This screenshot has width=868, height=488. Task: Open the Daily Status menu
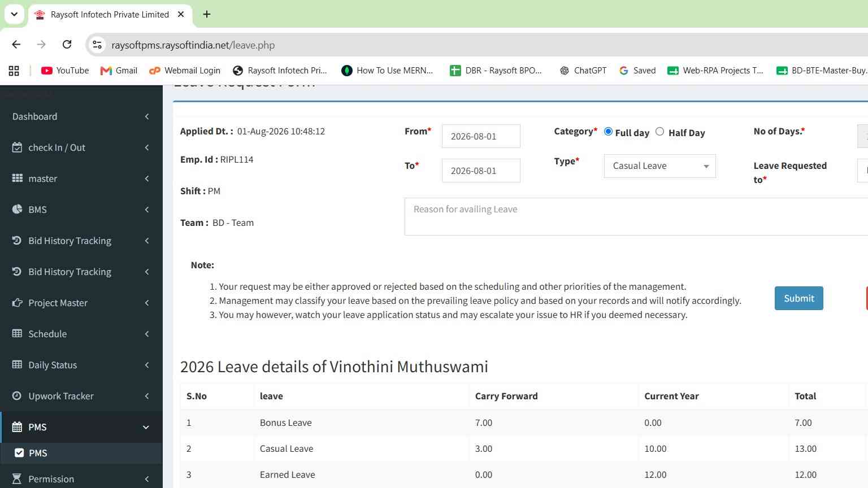(81, 365)
